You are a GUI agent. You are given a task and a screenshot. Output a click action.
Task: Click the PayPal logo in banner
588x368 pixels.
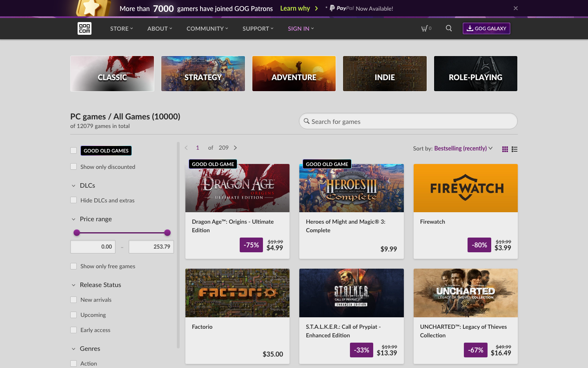(x=342, y=8)
